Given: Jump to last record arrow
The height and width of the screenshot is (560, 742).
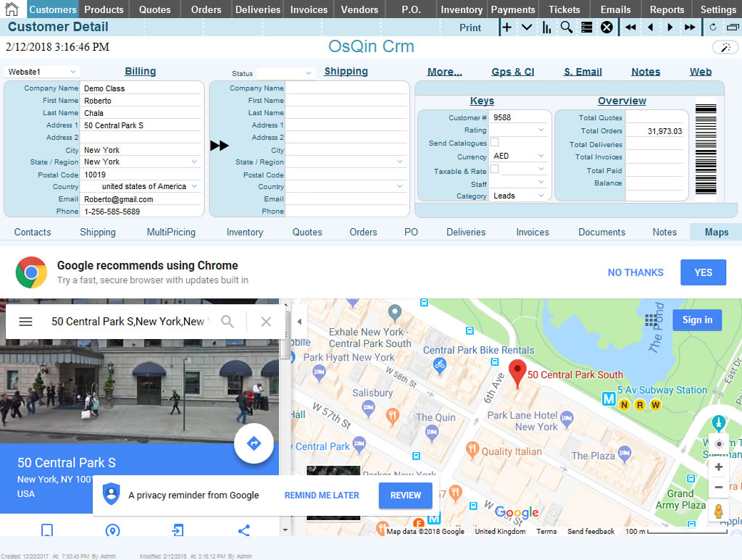Looking at the screenshot, I should tap(690, 28).
